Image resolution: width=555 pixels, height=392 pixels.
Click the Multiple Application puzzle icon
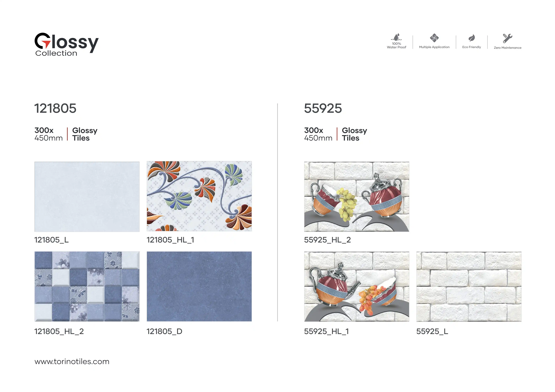(x=434, y=38)
